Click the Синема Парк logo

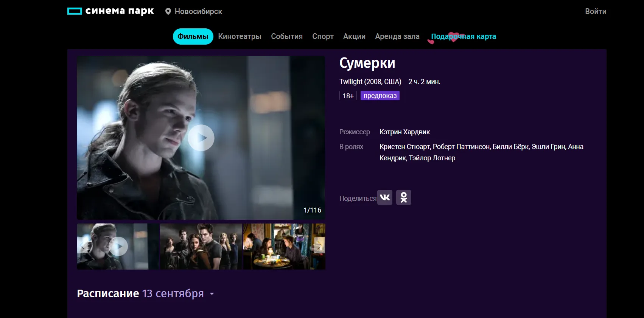coord(110,11)
